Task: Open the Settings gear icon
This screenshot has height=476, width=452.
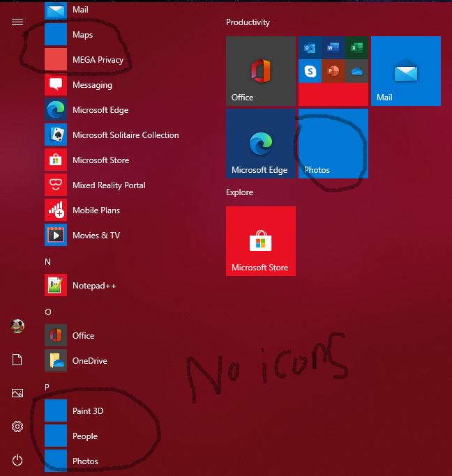Action: (17, 427)
